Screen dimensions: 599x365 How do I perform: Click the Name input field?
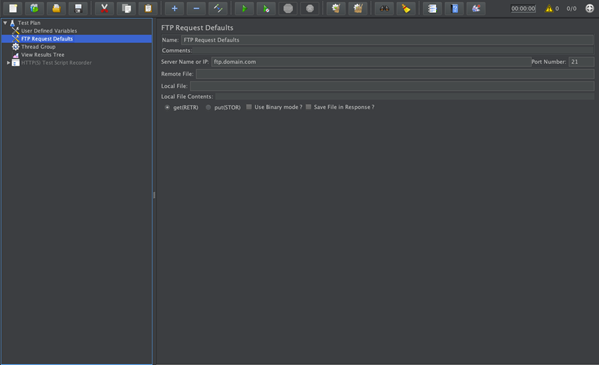387,40
